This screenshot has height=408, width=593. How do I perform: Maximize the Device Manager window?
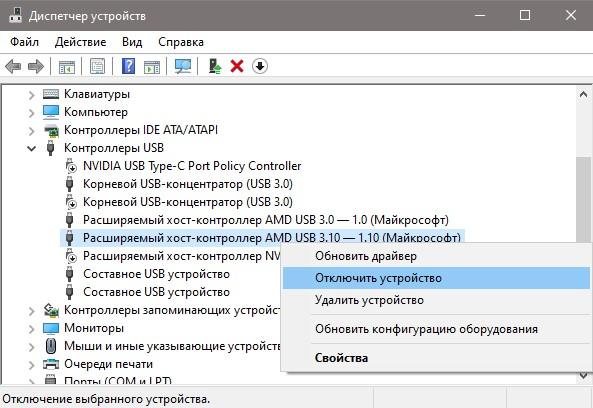[525, 16]
